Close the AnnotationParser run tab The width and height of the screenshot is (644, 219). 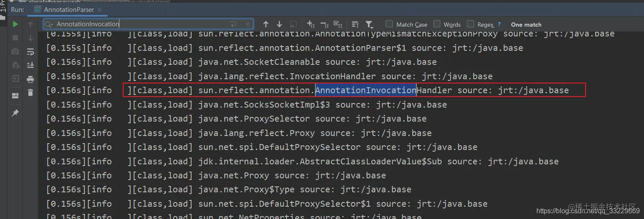[x=99, y=9]
